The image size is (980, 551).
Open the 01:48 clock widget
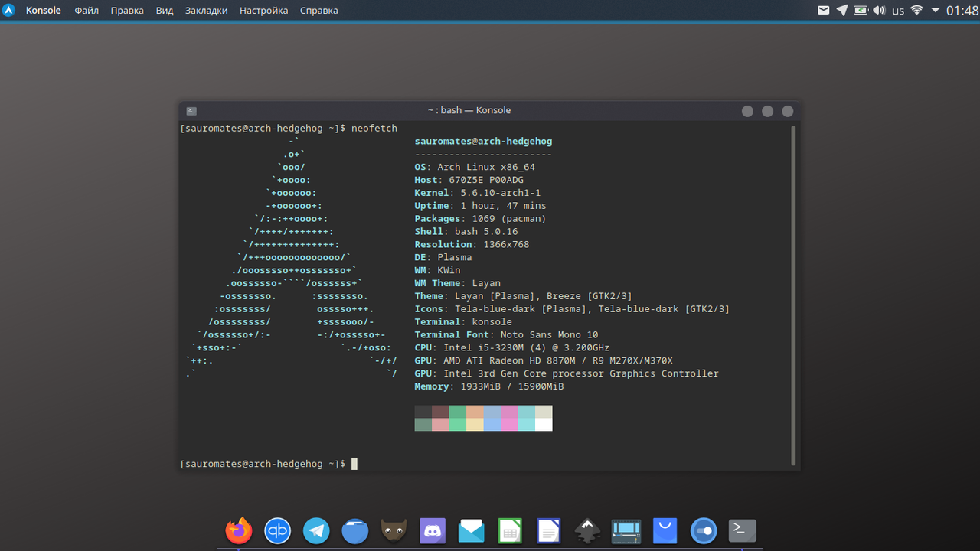pos(962,11)
